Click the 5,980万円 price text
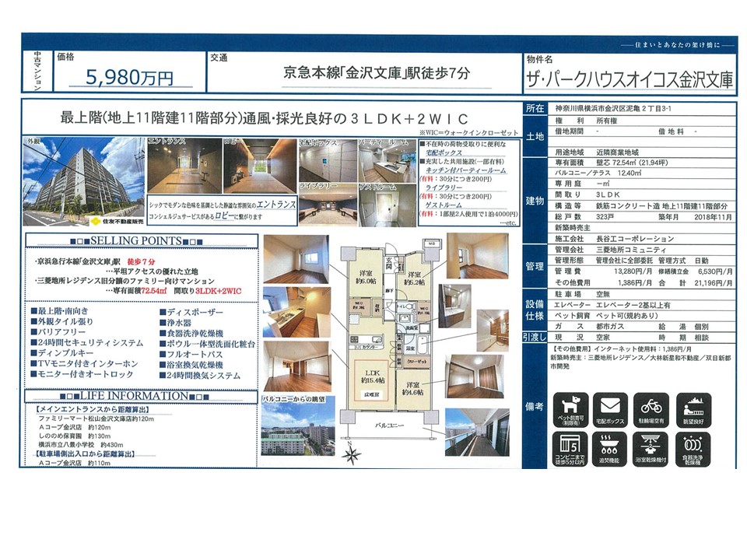Image resolution: width=747 pixels, height=560 pixels. click(x=132, y=77)
